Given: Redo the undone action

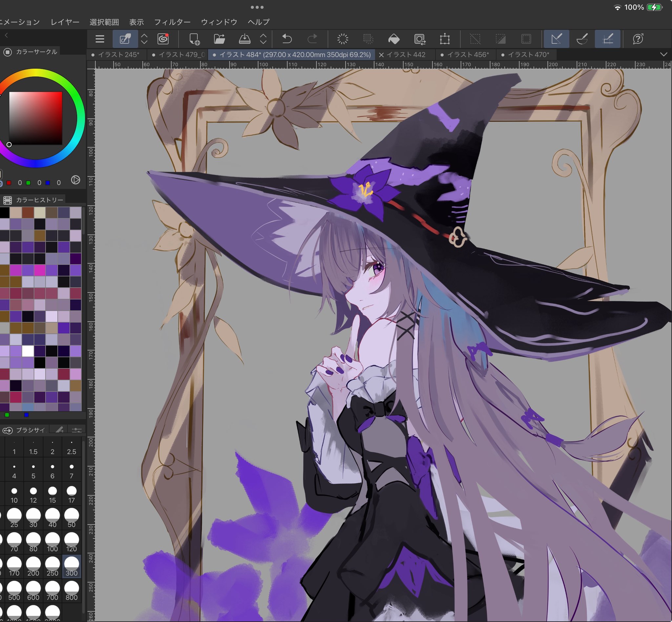Looking at the screenshot, I should pos(312,39).
